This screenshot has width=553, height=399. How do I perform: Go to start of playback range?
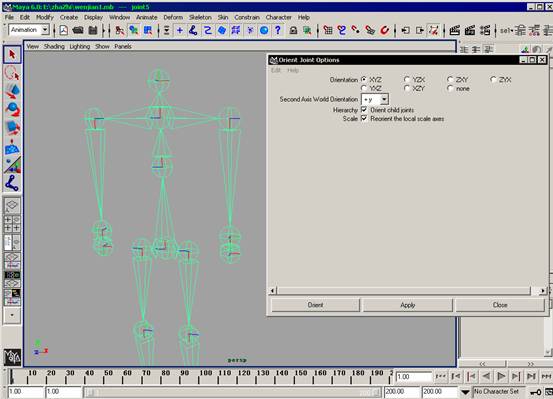click(441, 377)
